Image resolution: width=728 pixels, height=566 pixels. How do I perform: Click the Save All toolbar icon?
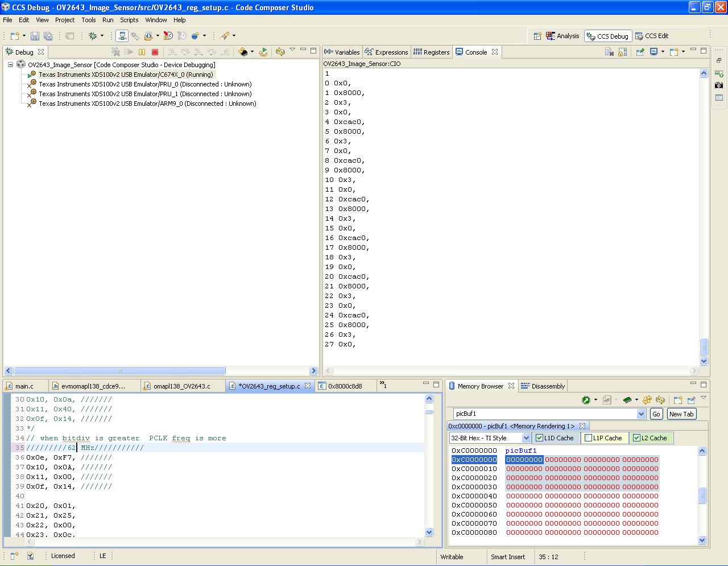[48, 36]
